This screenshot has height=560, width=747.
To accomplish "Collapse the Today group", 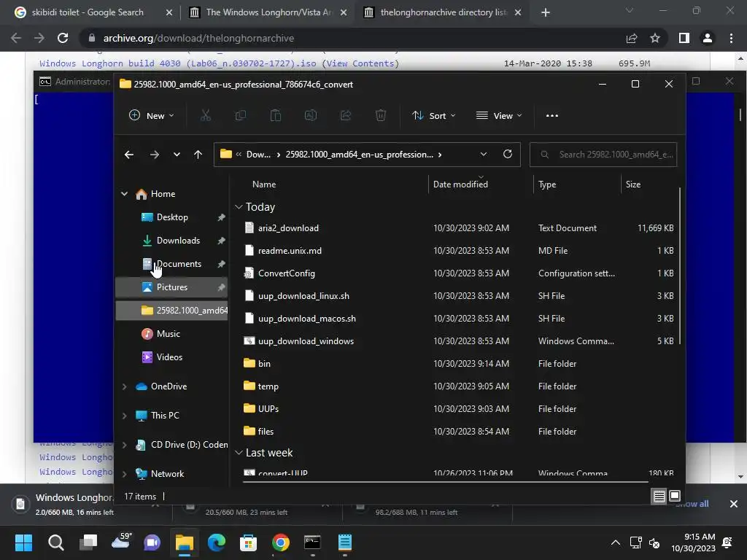I will 239,206.
